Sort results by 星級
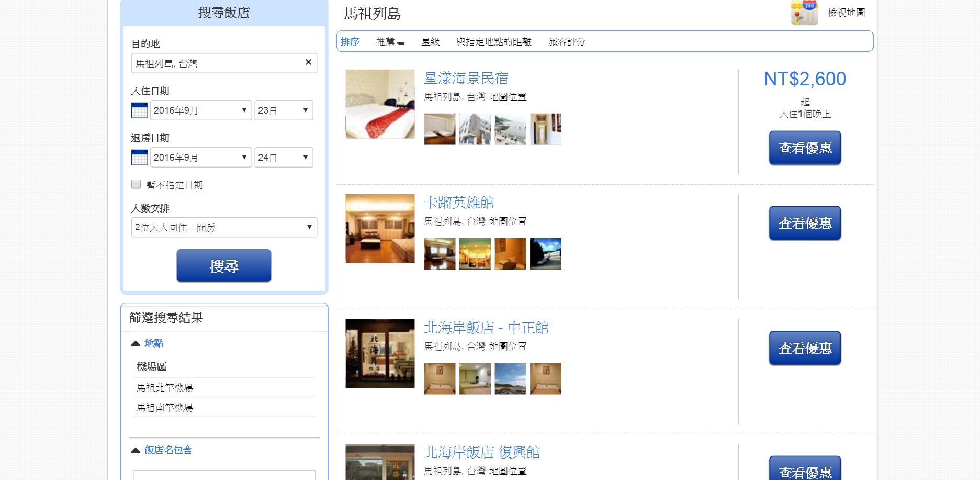This screenshot has width=980, height=480. coord(431,42)
